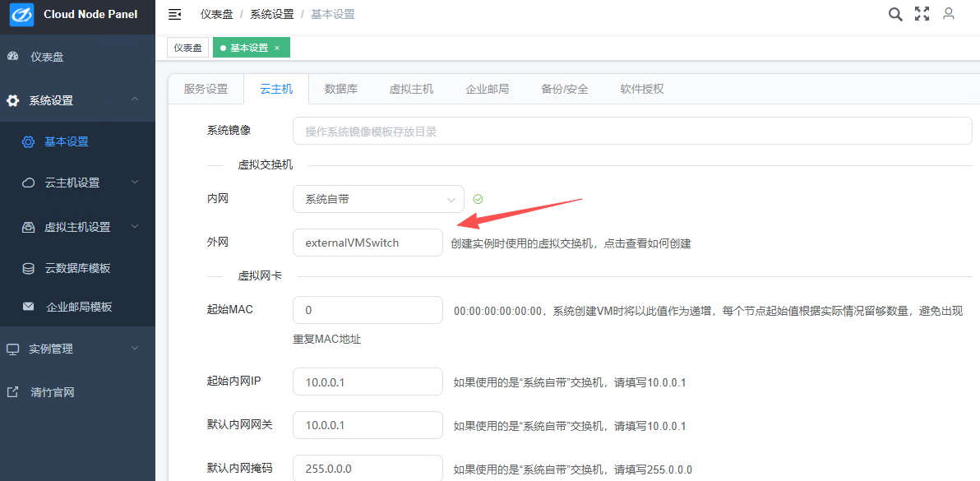Viewport: 980px width, 481px height.
Task: Collapse sidebar with hamburger icon
Action: pos(174,15)
